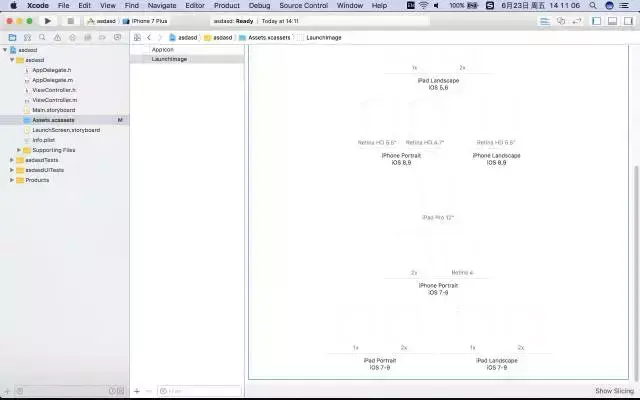
Task: Switch to the Standard editor
Action: (545, 21)
